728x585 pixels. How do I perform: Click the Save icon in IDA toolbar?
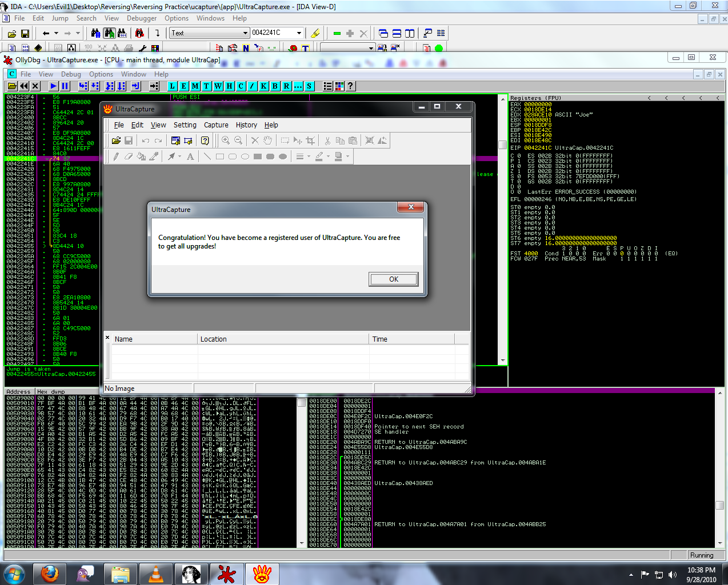click(25, 34)
